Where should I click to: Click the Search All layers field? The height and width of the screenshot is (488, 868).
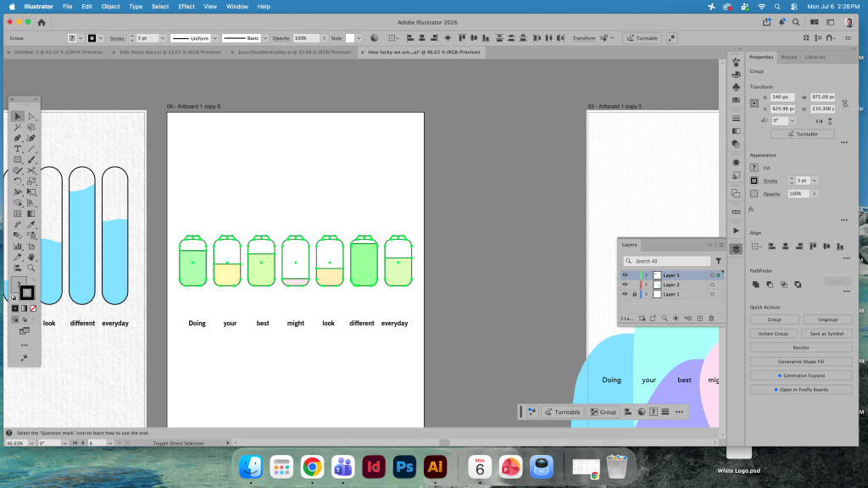point(666,261)
